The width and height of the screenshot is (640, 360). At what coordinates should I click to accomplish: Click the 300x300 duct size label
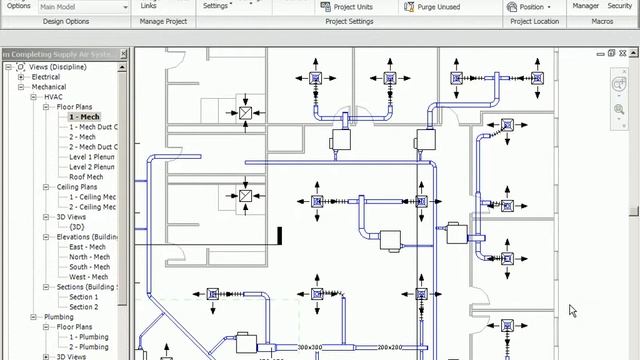coord(309,347)
